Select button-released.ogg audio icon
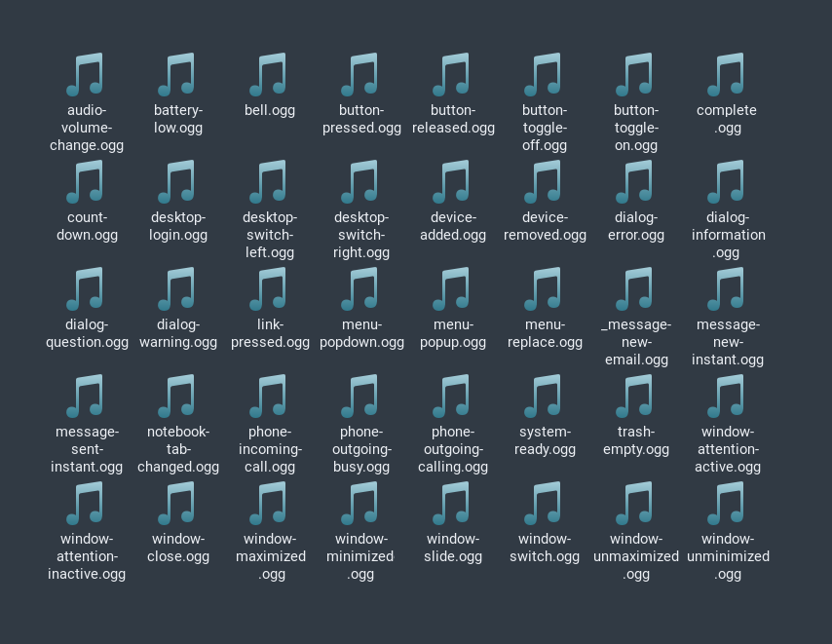 (451, 74)
